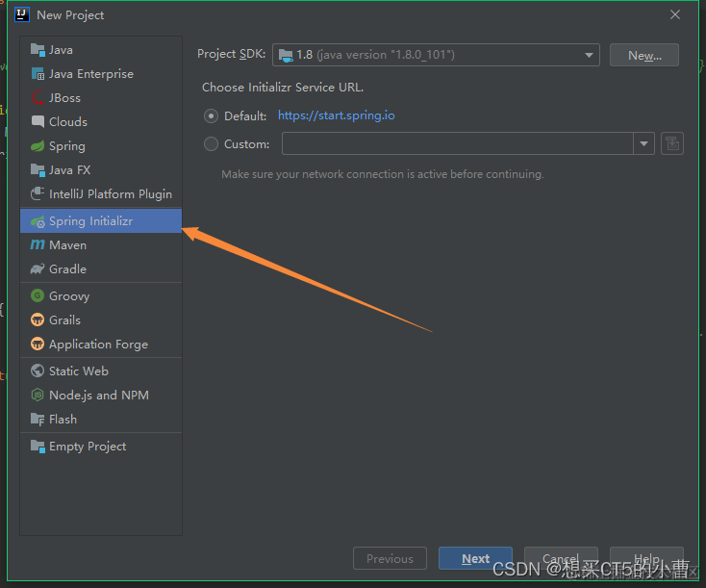The image size is (706, 588).
Task: Select IntelliJ Platform Plugin entry
Action: point(101,193)
